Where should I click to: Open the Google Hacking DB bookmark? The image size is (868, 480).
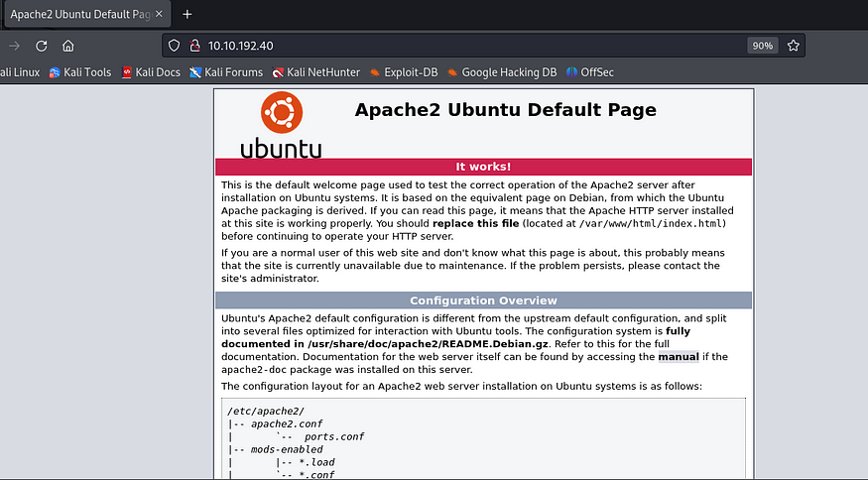click(502, 72)
